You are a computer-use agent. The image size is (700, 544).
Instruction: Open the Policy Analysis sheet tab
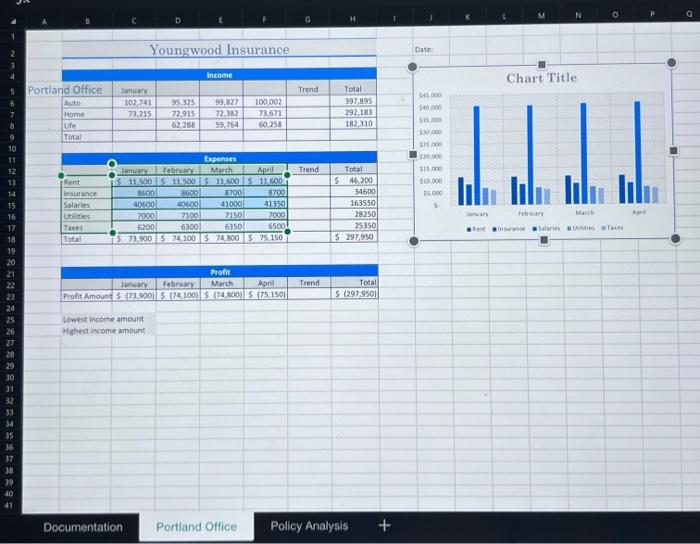[309, 526]
